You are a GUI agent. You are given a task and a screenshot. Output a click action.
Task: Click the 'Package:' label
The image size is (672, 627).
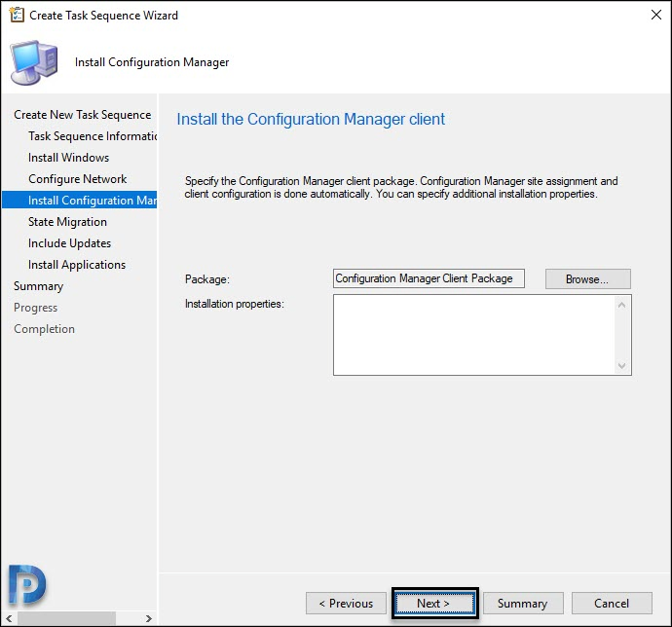tap(207, 279)
